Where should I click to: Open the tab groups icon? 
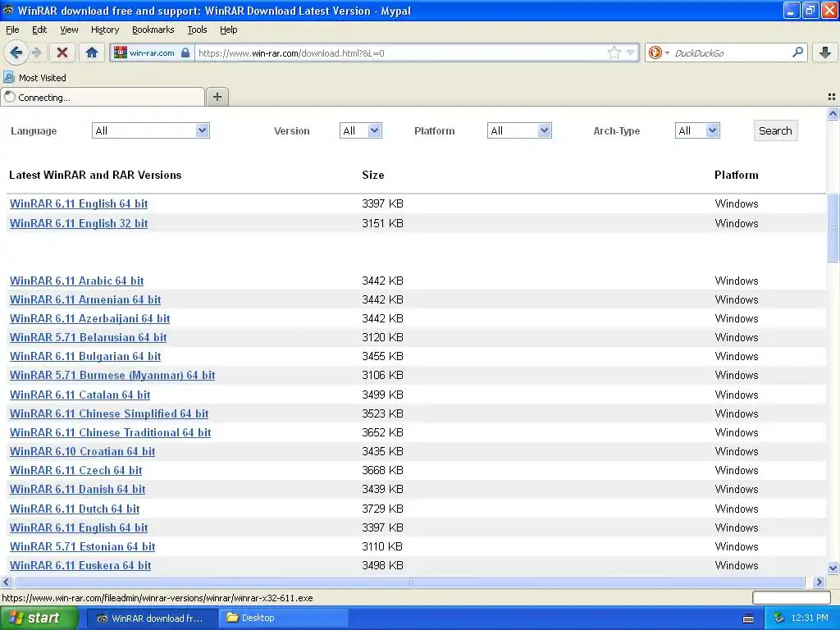coord(832,97)
